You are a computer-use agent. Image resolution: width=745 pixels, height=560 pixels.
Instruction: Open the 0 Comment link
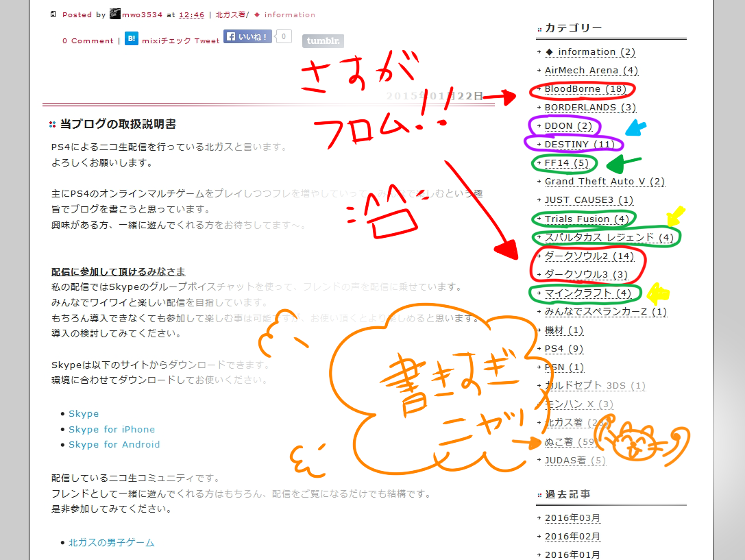pos(88,41)
